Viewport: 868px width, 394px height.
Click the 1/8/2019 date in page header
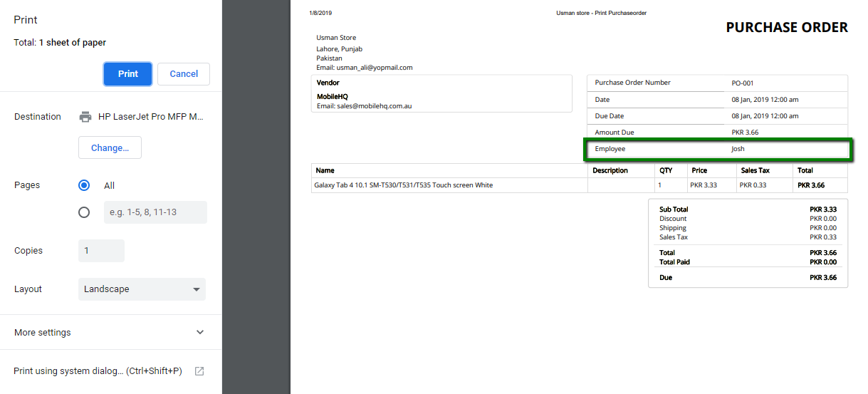pos(320,14)
